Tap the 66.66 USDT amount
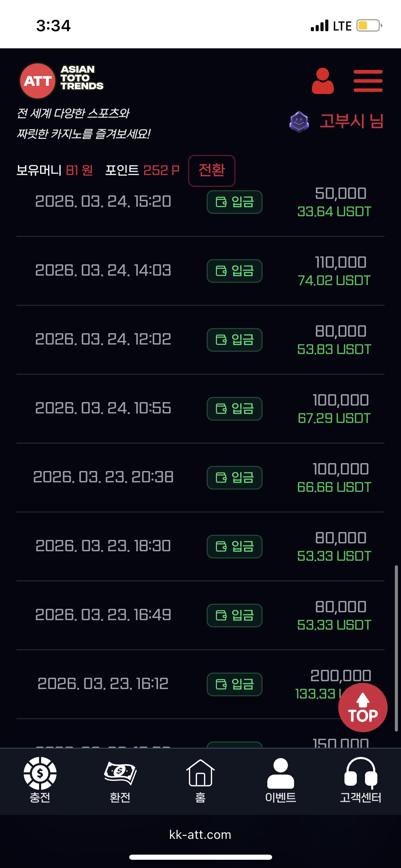 click(x=334, y=487)
